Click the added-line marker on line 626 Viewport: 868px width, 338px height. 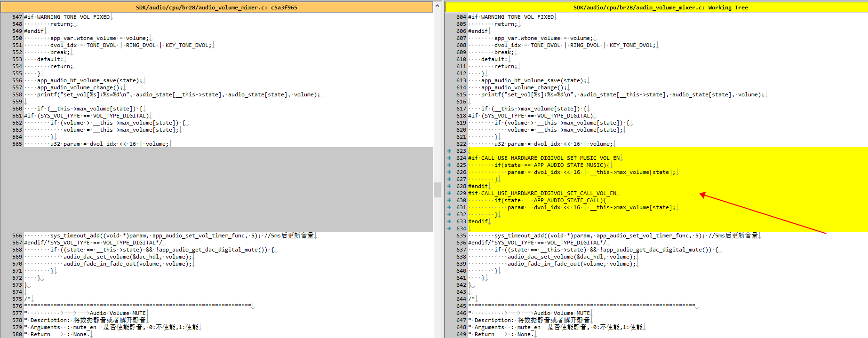tap(449, 172)
